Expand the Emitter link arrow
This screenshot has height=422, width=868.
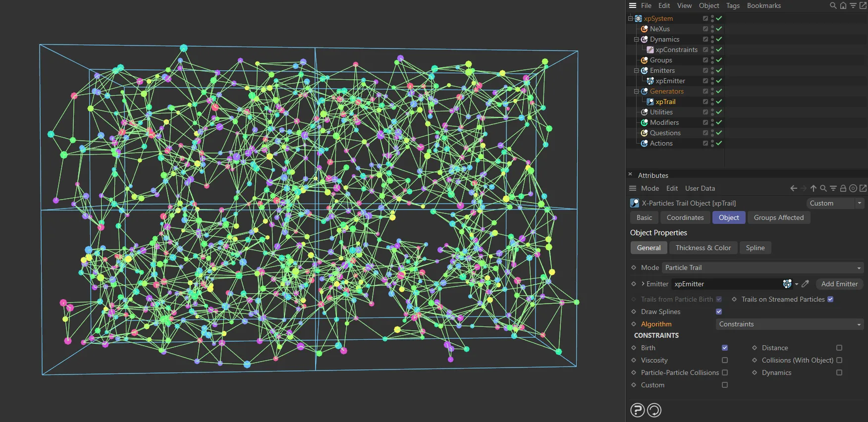[643, 284]
